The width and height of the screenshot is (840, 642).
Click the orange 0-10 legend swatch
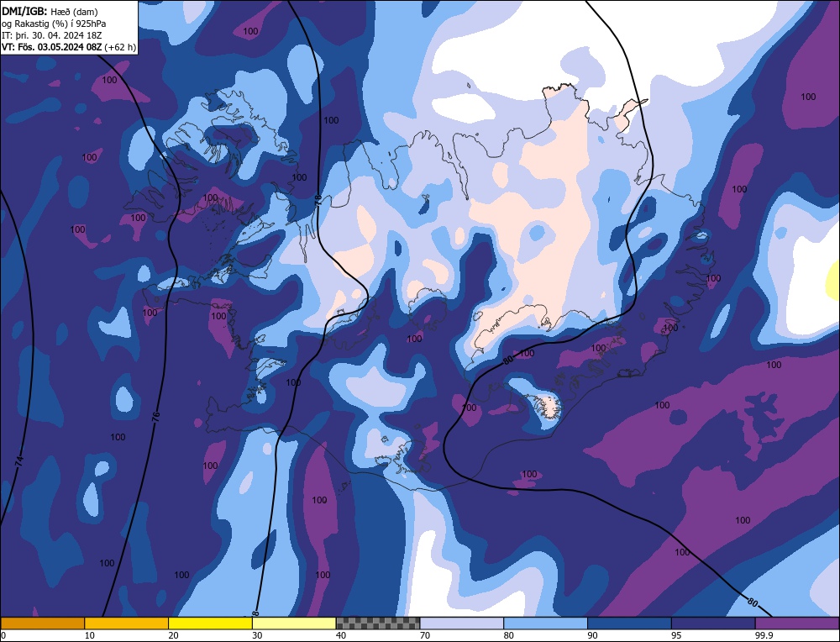(x=43, y=623)
